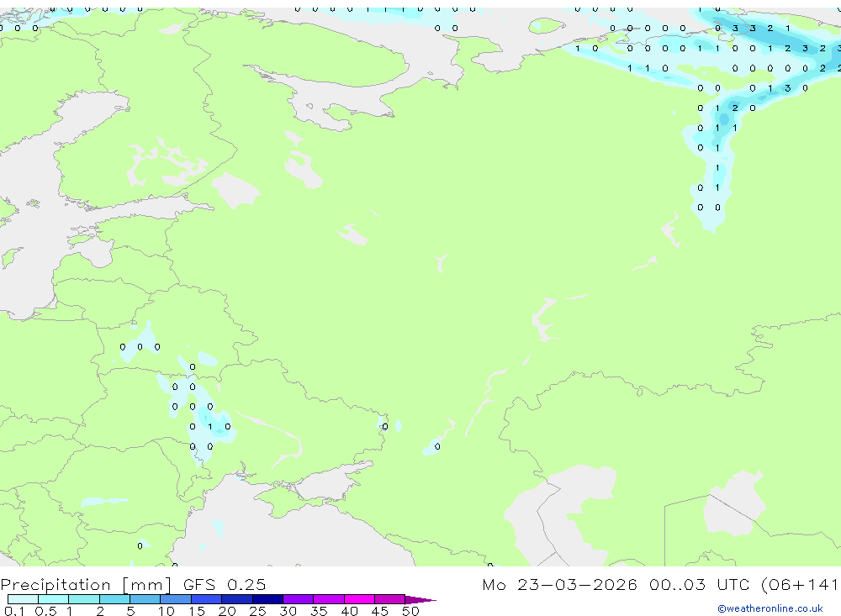
Task: Click the purple swatch between 35 and 40
Action: coord(329,599)
